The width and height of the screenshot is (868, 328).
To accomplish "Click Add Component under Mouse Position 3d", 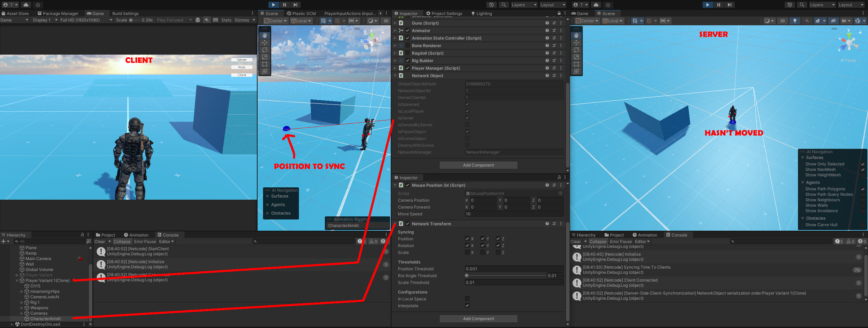I will click(x=478, y=318).
